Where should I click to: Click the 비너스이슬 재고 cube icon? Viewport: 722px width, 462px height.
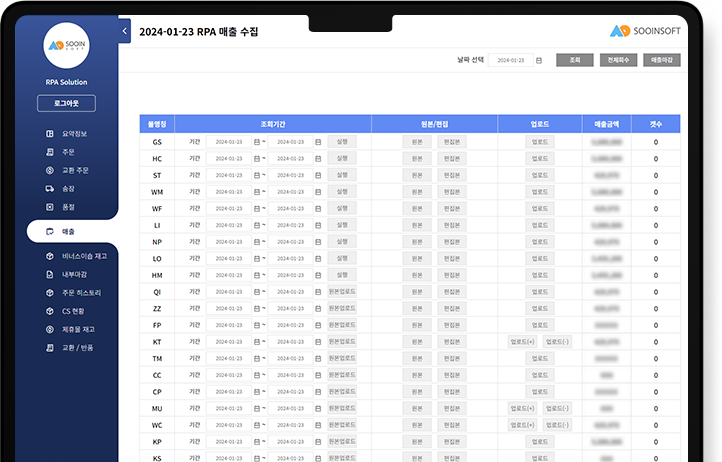pos(50,256)
